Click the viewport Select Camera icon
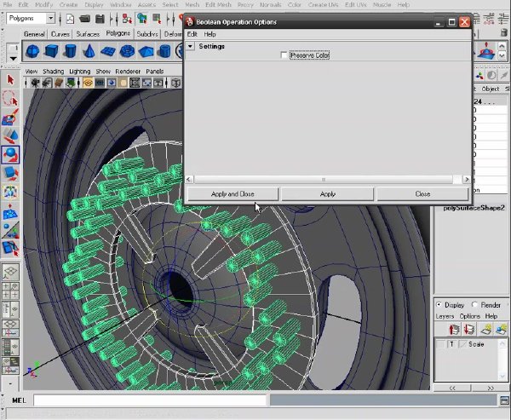511x420 pixels. (x=35, y=83)
